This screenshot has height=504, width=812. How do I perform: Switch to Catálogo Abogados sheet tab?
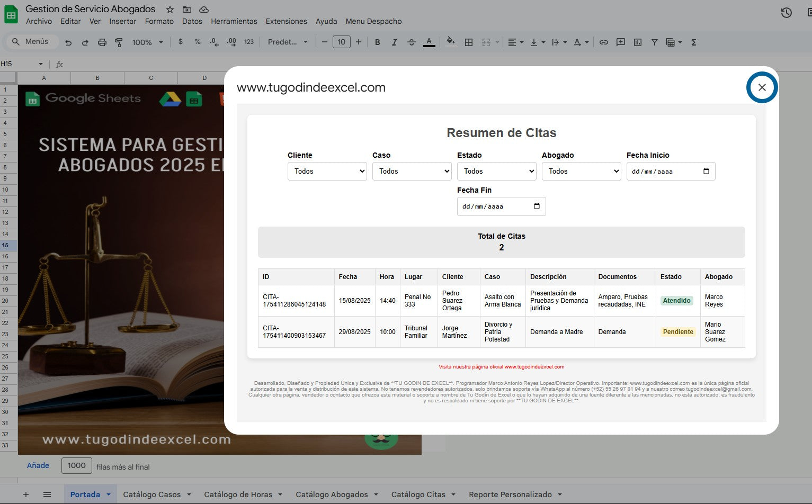click(x=337, y=494)
